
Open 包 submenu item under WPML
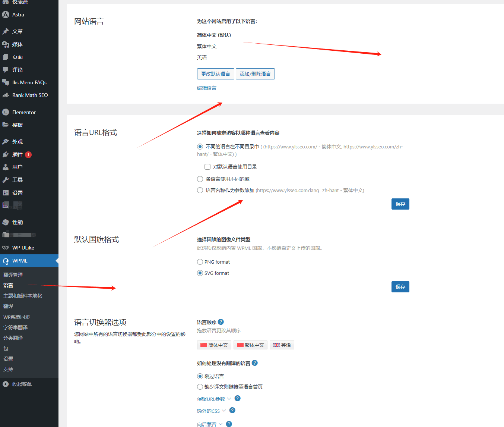6,348
